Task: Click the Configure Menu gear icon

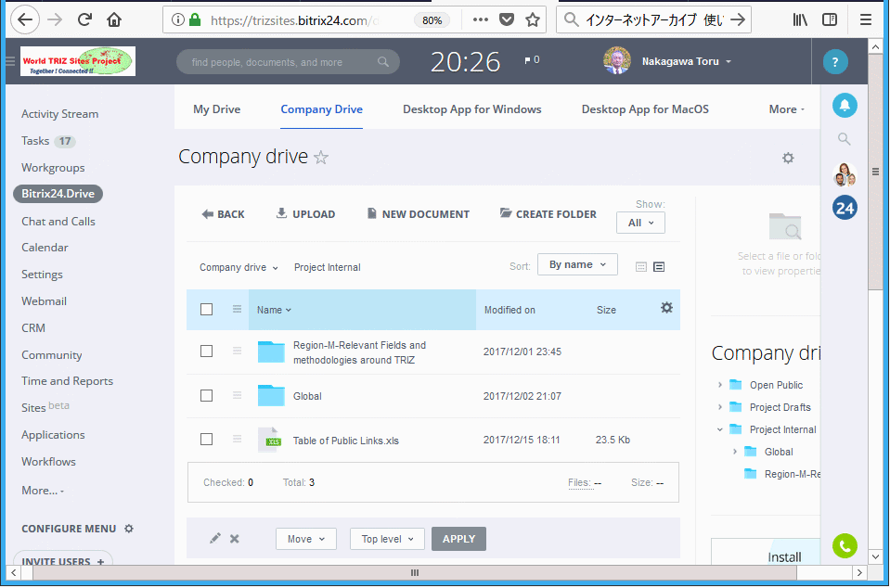Action: tap(129, 529)
